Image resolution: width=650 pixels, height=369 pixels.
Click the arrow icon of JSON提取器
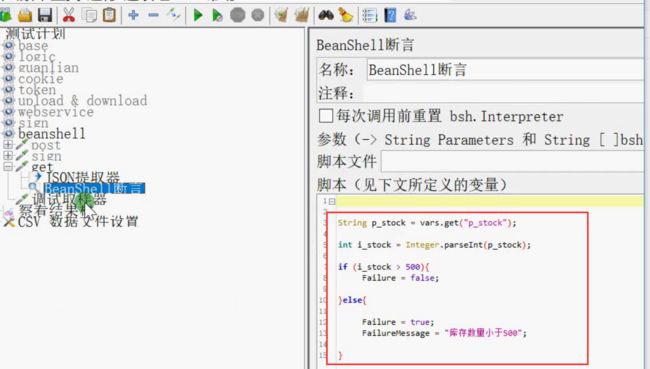tap(38, 177)
